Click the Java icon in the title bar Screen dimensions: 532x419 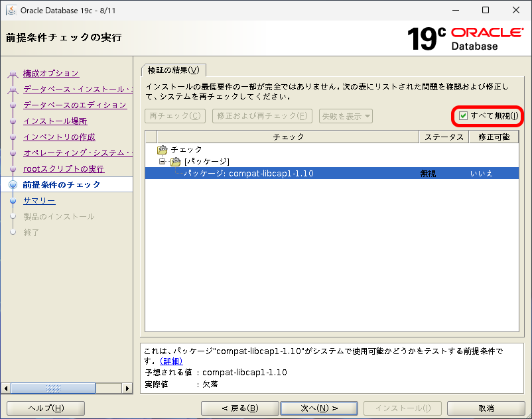(11, 10)
